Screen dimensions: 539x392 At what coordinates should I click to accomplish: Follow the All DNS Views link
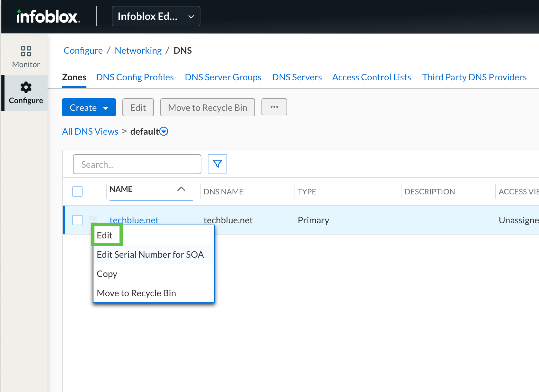(90, 131)
